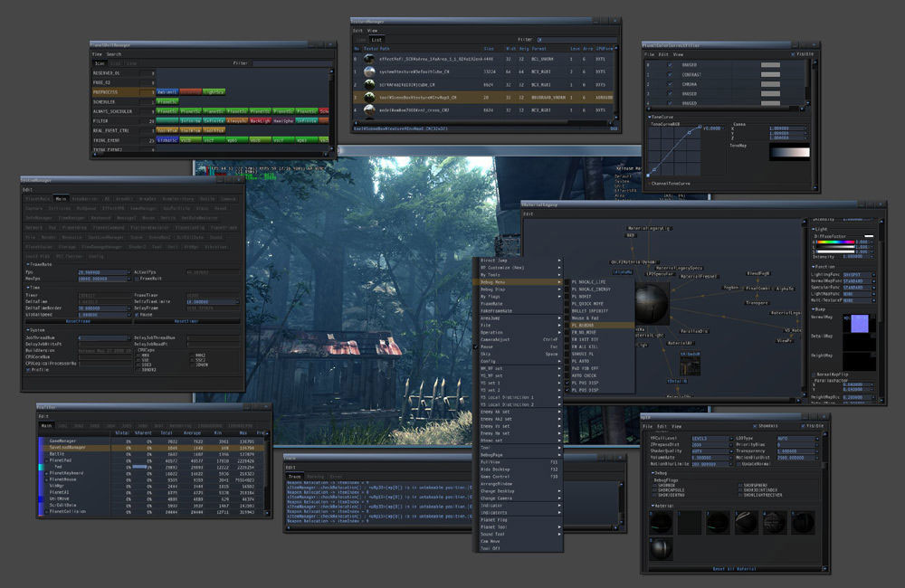This screenshot has width=905, height=588.
Task: Click Reset All Material button
Action: [734, 567]
